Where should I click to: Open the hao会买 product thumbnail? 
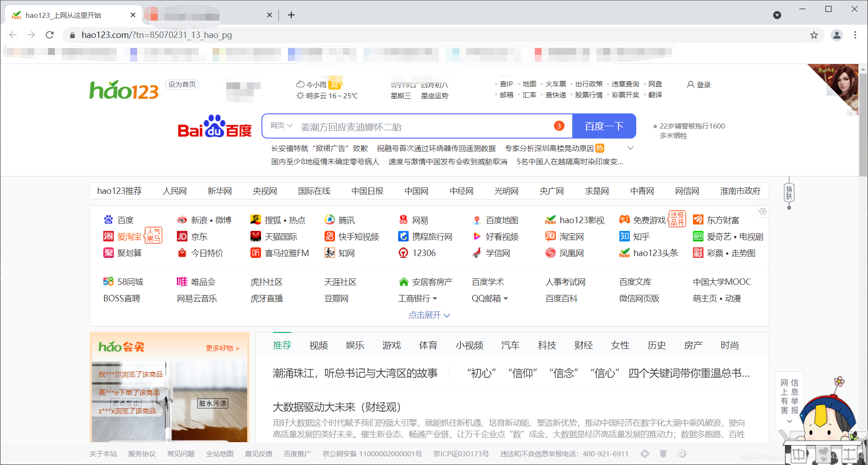[x=170, y=401]
